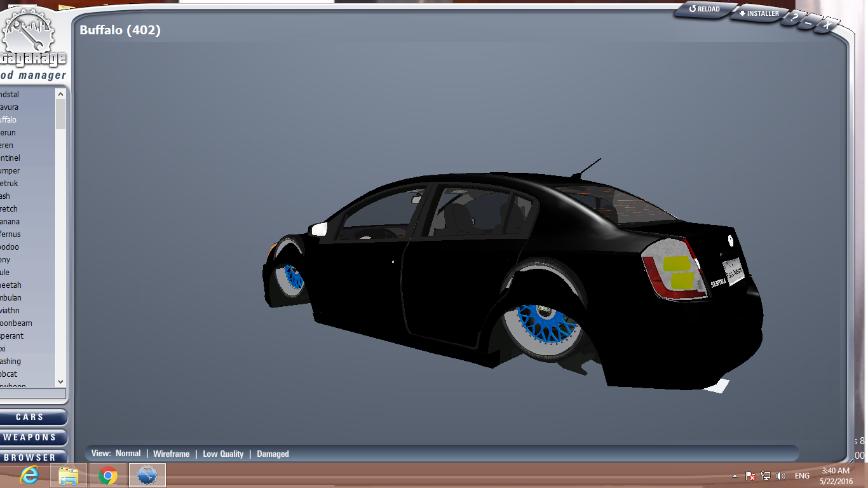Open the network status tray icon
Image resolution: width=868 pixels, height=488 pixels.
(766, 476)
